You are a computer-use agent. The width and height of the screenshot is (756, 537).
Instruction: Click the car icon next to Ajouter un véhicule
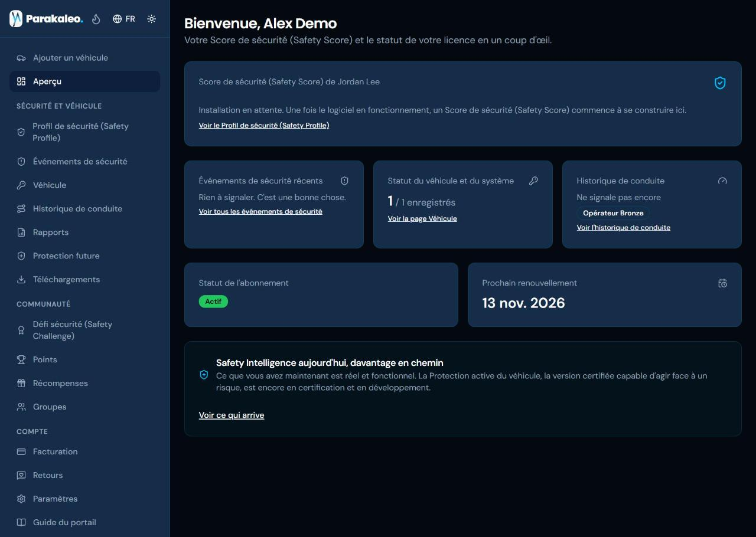click(21, 58)
